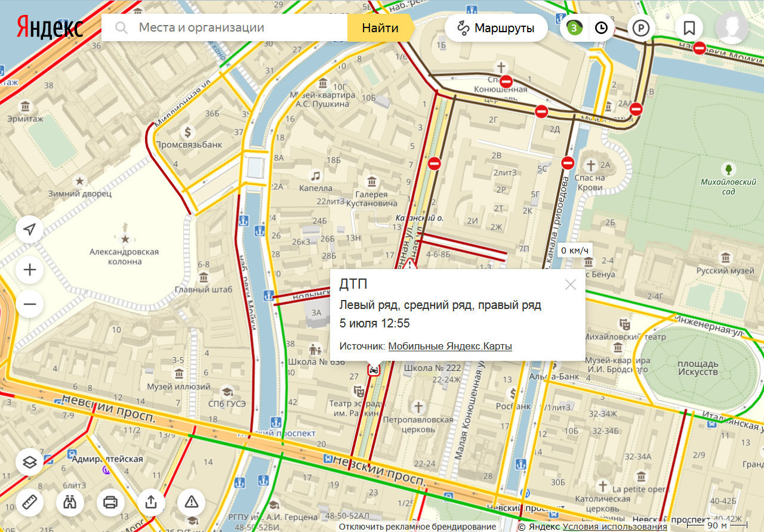This screenshot has height=532, width=764.
Task: Toggle parking layer P icon
Action: (x=641, y=28)
